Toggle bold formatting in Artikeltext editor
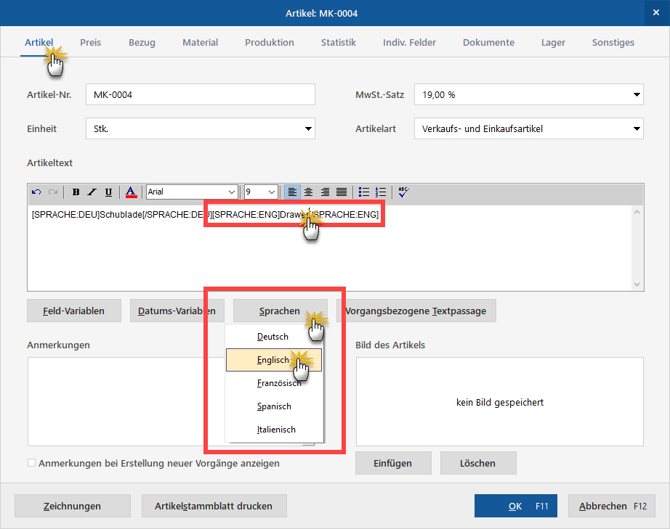The height and width of the screenshot is (529, 670). (76, 192)
